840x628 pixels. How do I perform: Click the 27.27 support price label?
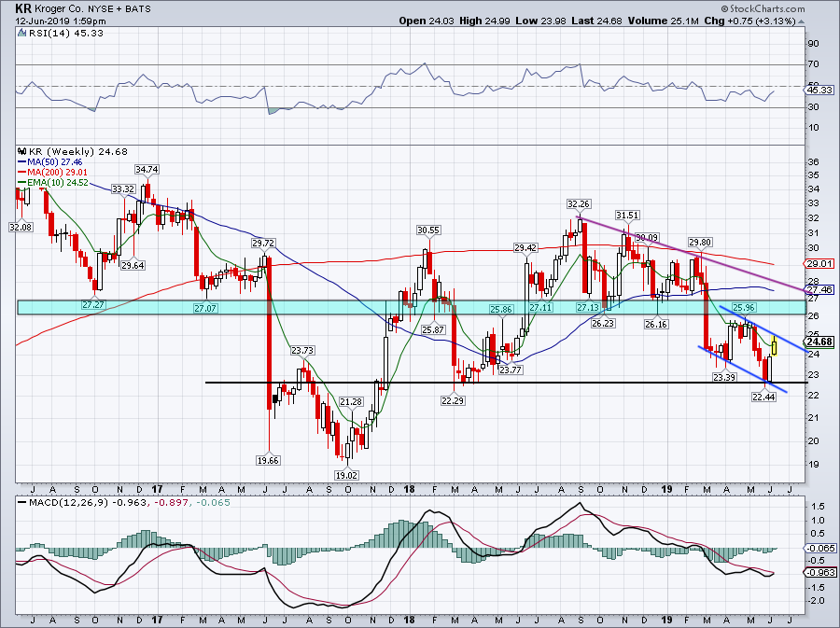(x=93, y=304)
